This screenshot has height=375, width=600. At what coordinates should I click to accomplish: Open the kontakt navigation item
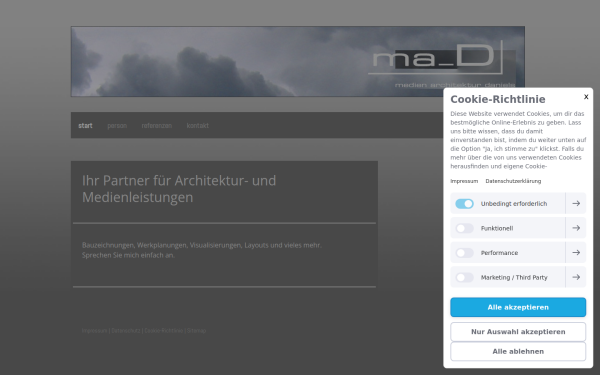(197, 126)
